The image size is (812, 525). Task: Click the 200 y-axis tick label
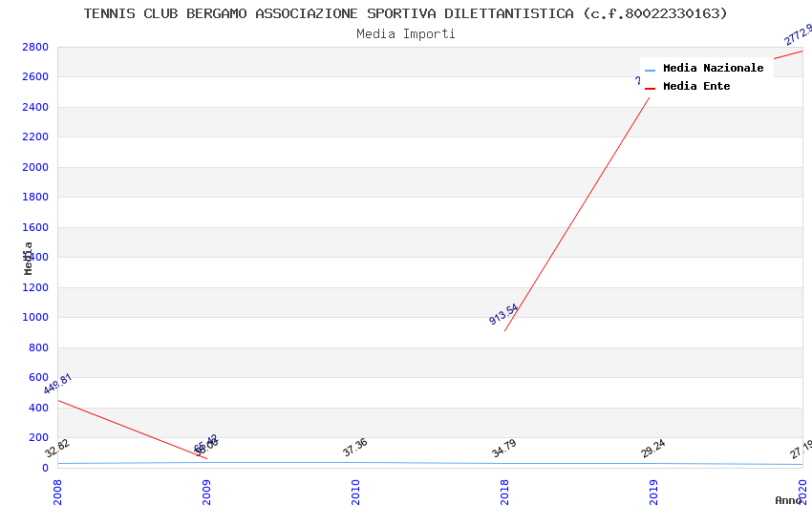(x=39, y=437)
